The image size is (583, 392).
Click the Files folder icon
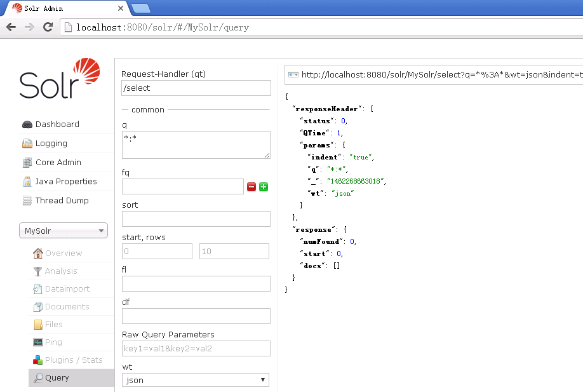click(38, 325)
